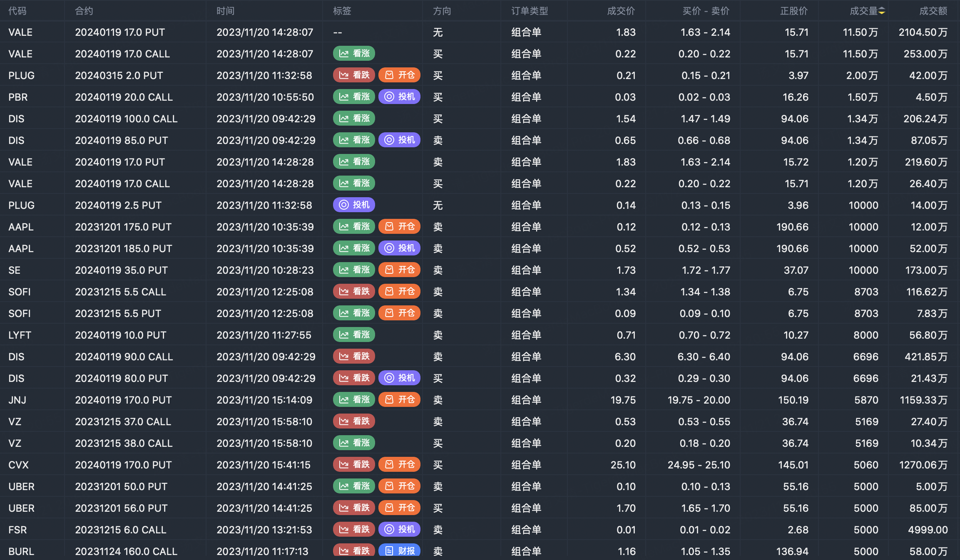The width and height of the screenshot is (960, 560).
Task: Click the 看涨 tag in LYFT 10.0 PUT row
Action: coord(354,335)
